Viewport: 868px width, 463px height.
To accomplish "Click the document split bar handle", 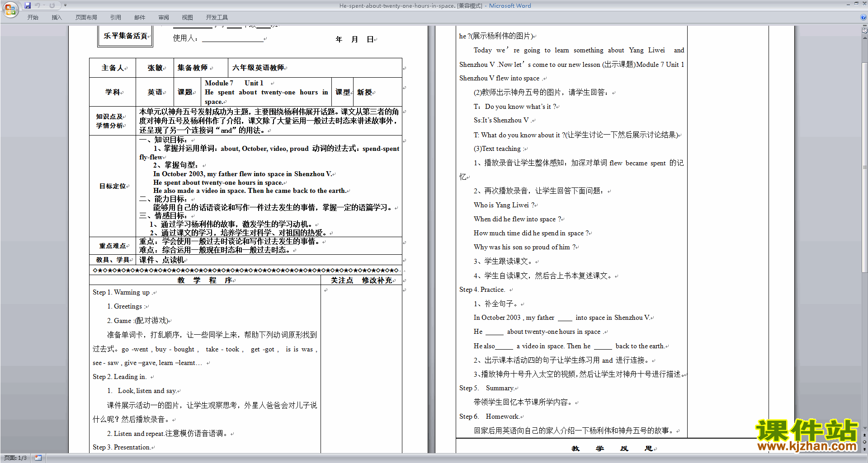I will (x=865, y=26).
